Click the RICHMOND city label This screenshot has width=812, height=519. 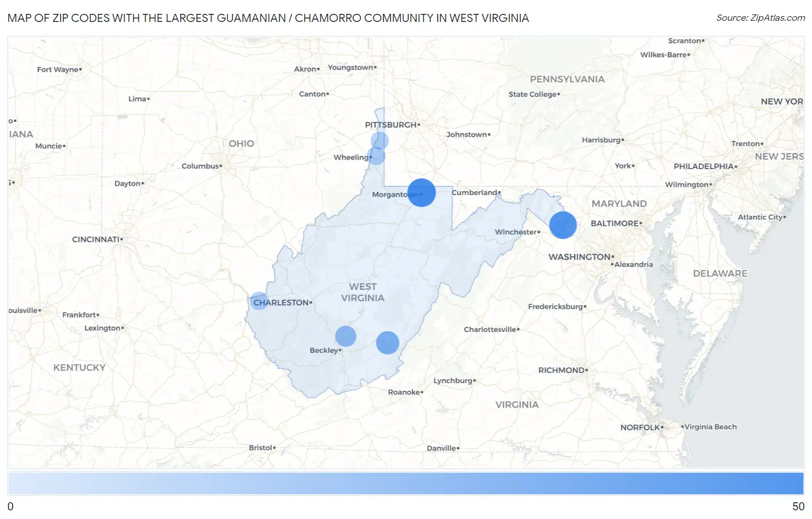pyautogui.click(x=561, y=370)
